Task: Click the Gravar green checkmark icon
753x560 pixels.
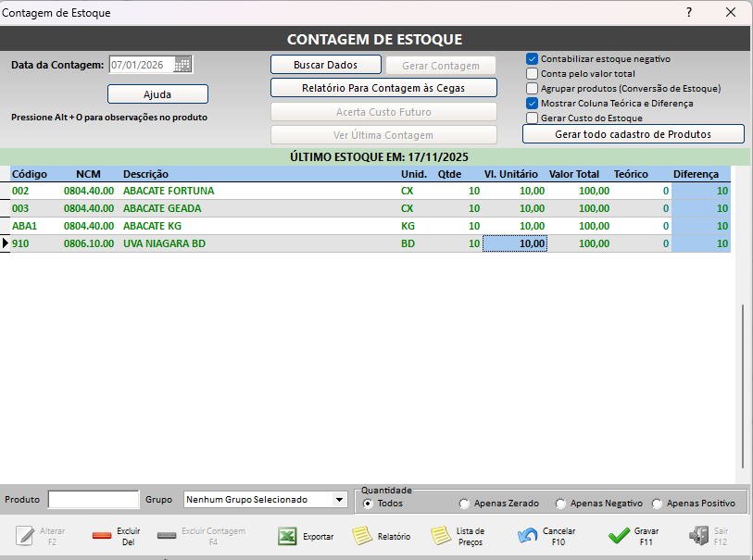Action: coord(619,536)
